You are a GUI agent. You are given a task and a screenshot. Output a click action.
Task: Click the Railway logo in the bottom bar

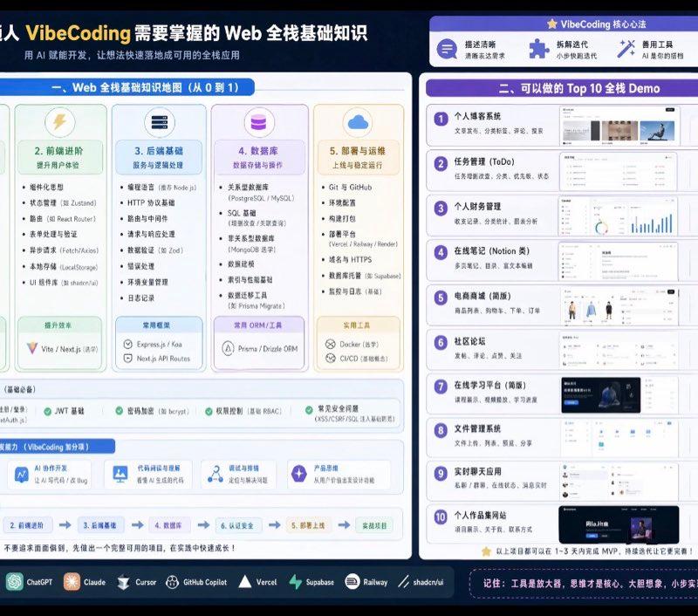pos(352,582)
